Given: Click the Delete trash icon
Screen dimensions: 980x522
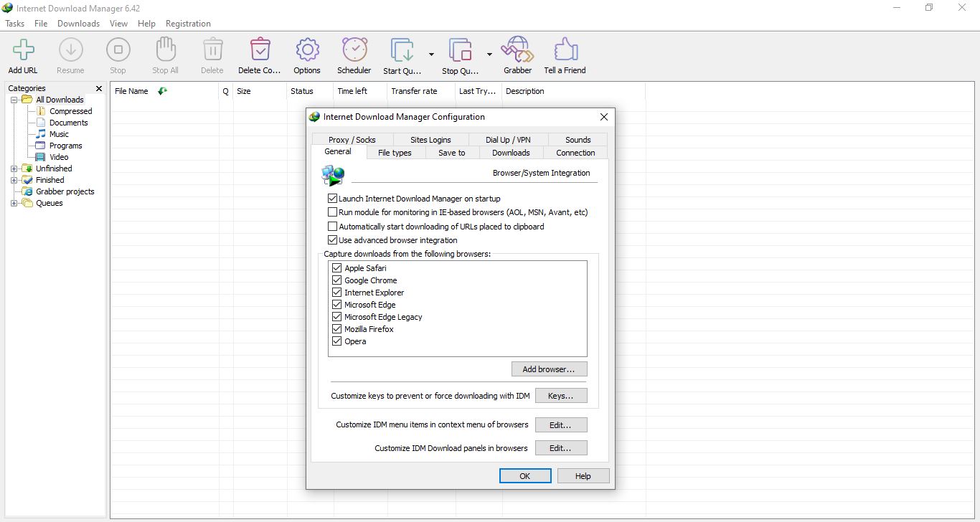Looking at the screenshot, I should coord(212,50).
